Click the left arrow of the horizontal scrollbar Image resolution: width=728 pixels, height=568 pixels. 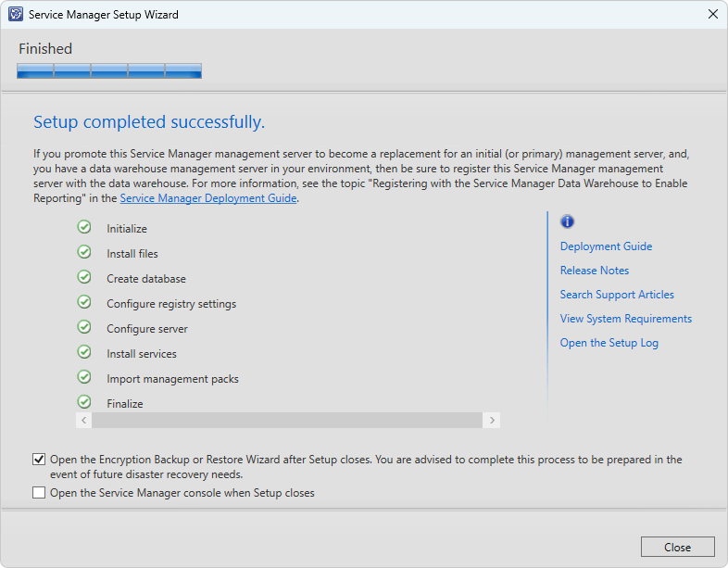(x=83, y=421)
